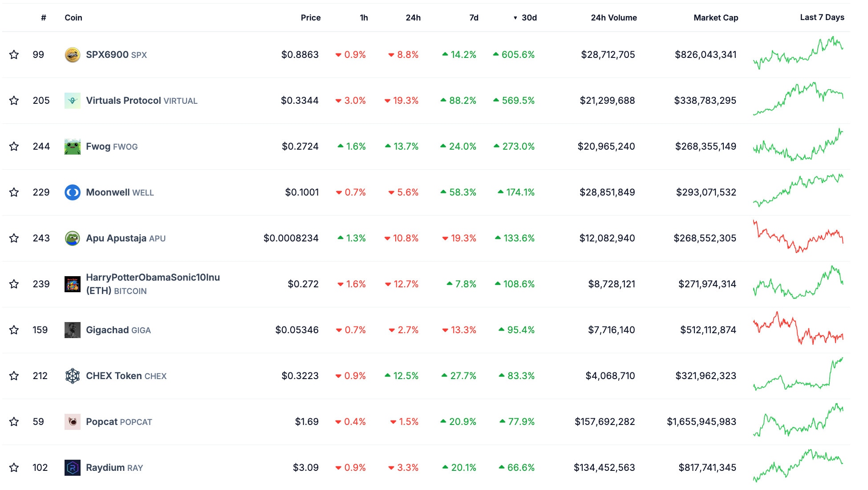The width and height of the screenshot is (868, 490).
Task: Click the HarryPotterObamaSonic10Inu logo image
Action: click(x=73, y=284)
